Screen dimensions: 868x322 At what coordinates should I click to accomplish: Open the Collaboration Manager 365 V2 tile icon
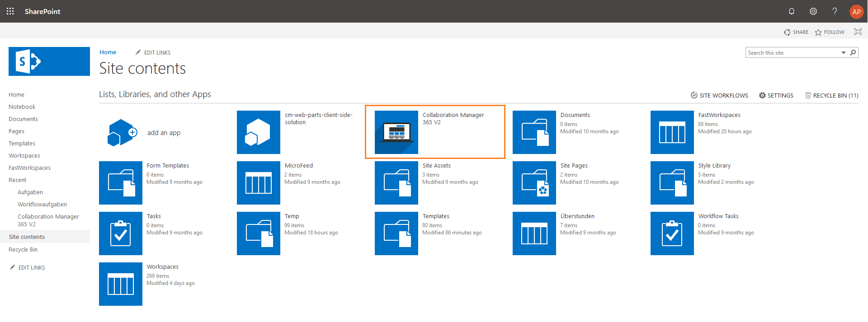396,132
